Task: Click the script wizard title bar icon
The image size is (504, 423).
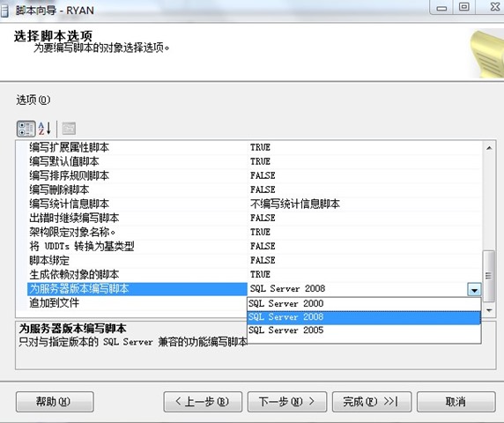Action: point(4,11)
